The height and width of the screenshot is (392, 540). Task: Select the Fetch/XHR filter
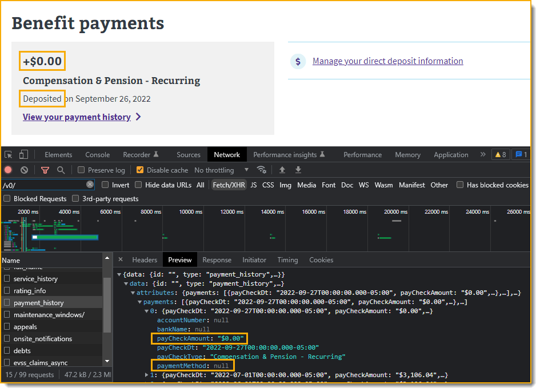229,185
